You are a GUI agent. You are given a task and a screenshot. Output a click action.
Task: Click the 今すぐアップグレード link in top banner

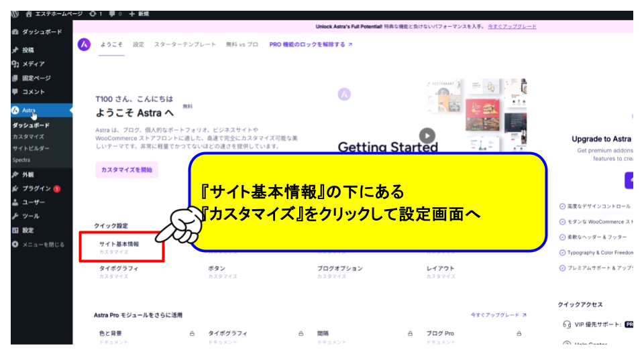click(512, 27)
